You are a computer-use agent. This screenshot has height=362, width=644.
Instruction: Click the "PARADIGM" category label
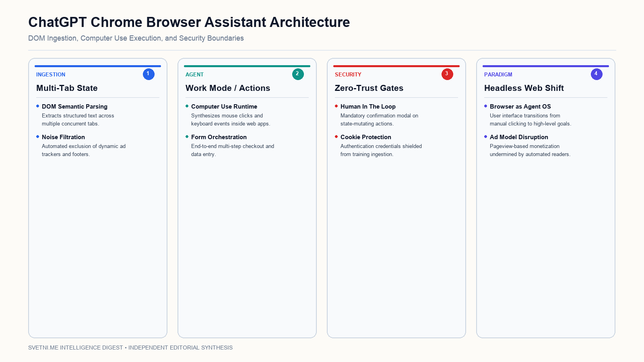(x=498, y=74)
